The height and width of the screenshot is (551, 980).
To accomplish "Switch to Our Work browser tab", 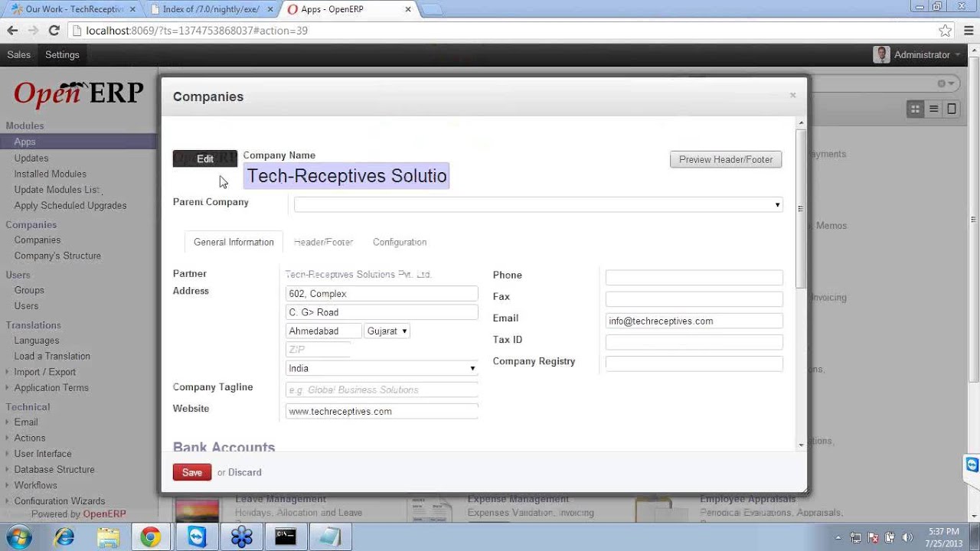I will (74, 9).
